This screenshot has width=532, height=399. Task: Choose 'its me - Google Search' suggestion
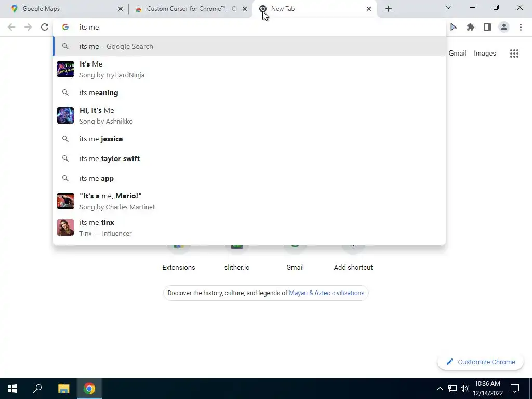[249, 46]
